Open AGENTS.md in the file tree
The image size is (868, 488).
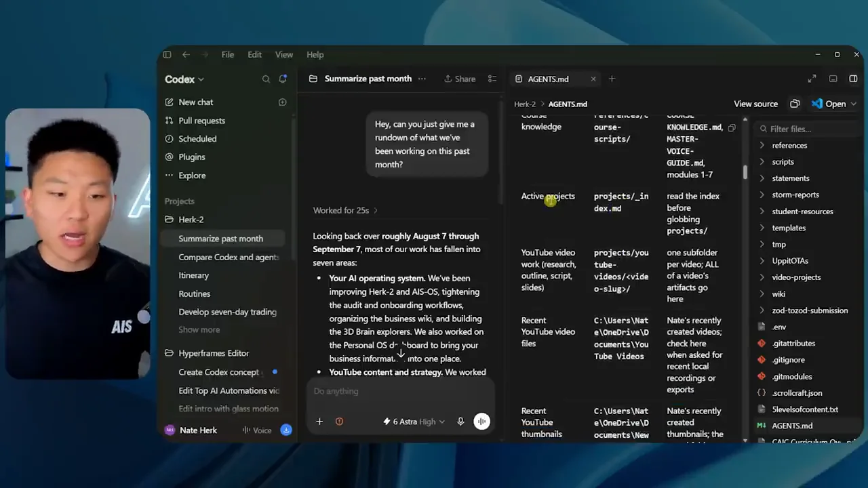[x=791, y=426]
